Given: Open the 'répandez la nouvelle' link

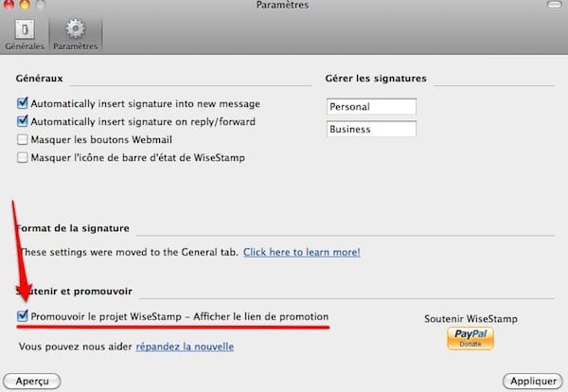Looking at the screenshot, I should click(185, 347).
